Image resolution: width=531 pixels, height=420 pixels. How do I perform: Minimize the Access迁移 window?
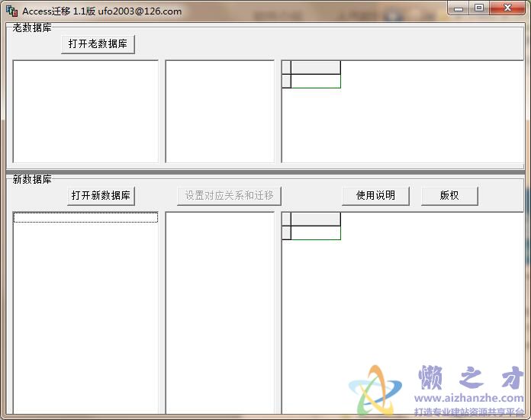tap(459, 8)
